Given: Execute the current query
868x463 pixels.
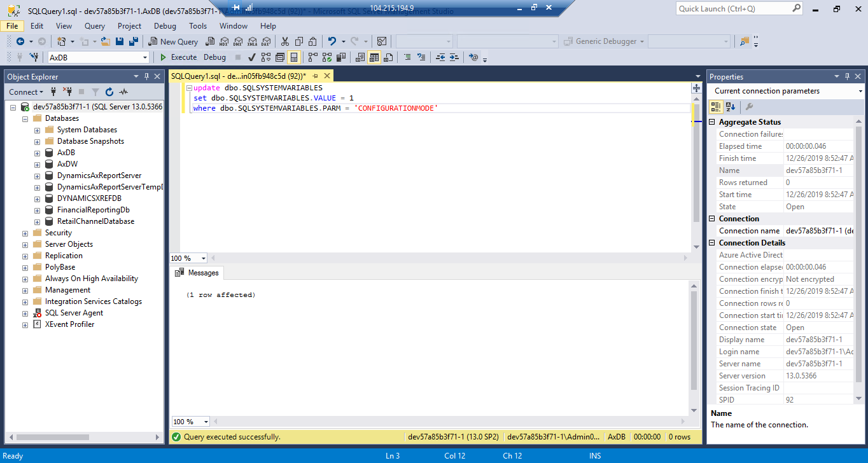Looking at the screenshot, I should click(x=178, y=57).
